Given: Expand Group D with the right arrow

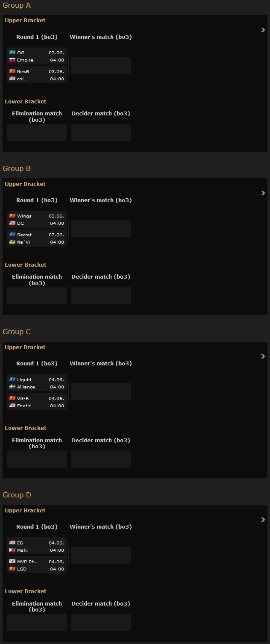Looking at the screenshot, I should [263, 520].
